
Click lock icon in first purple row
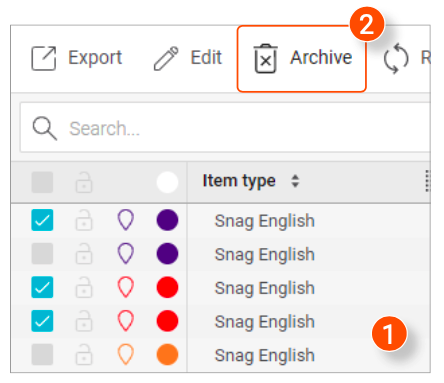pyautogui.click(x=84, y=220)
